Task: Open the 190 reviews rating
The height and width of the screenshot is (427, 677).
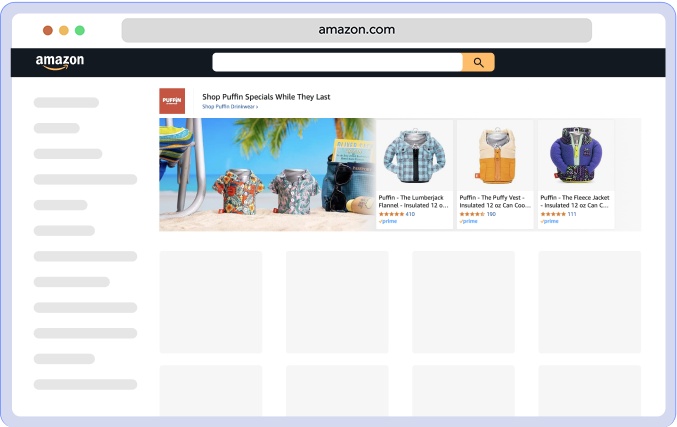Action: [x=478, y=214]
